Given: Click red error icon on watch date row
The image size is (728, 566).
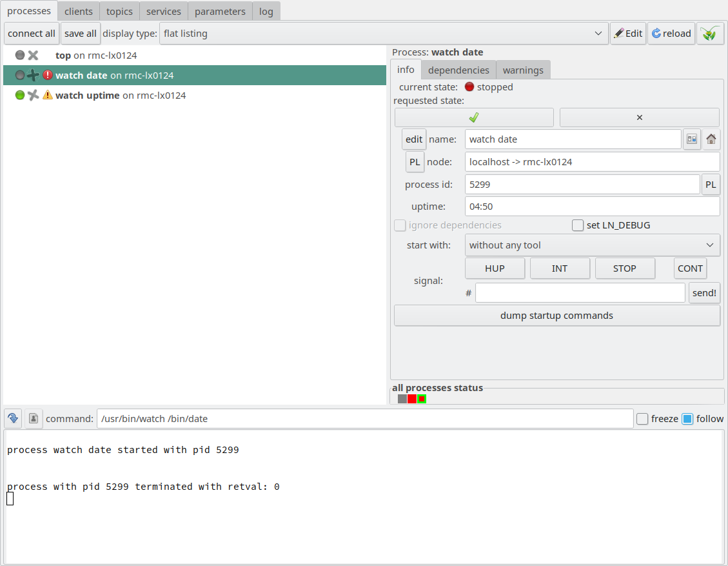Looking at the screenshot, I should click(47, 75).
